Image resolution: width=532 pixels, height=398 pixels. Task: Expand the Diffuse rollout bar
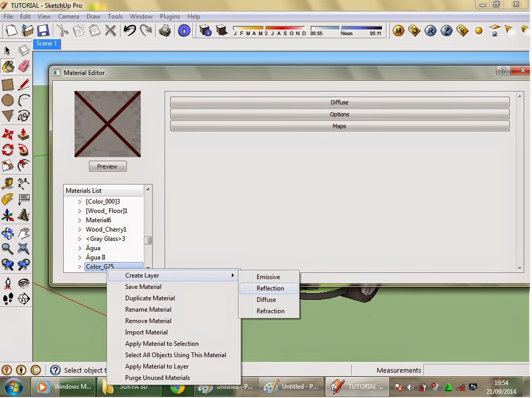tap(339, 102)
